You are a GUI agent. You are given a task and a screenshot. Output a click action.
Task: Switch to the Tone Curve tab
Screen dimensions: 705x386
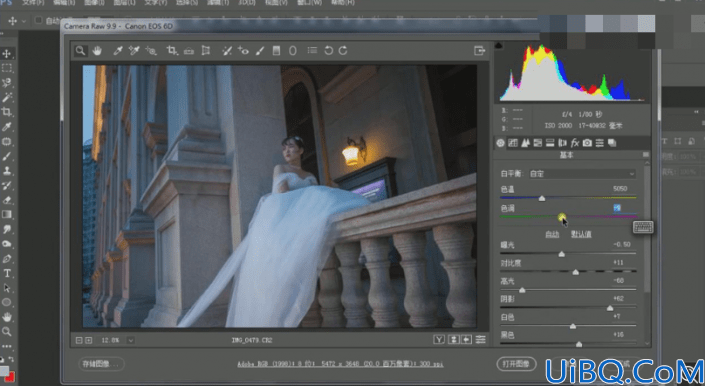pyautogui.click(x=513, y=143)
